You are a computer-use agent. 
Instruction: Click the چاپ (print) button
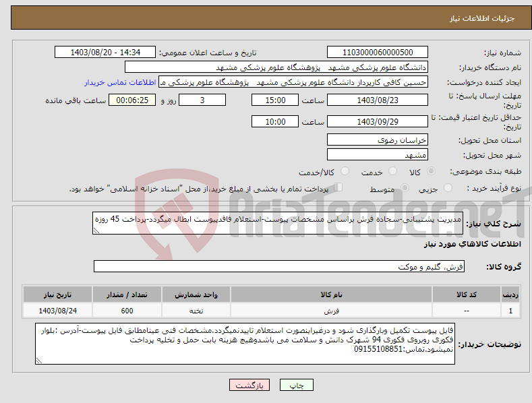[296, 385]
